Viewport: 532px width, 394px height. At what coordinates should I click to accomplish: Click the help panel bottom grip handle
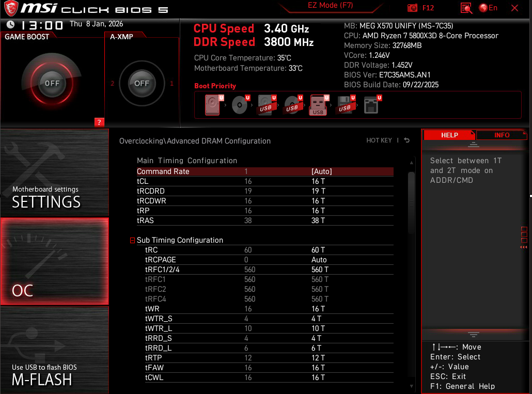[x=473, y=335]
